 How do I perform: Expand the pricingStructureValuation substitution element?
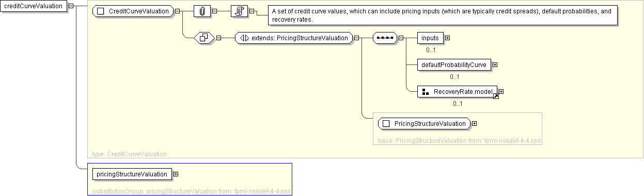[x=176, y=174]
